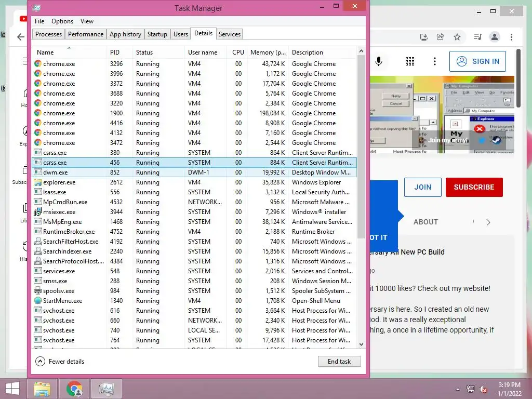Select SearchIndexer.exe icon
Viewport: 532px width, 399px height.
coord(38,251)
